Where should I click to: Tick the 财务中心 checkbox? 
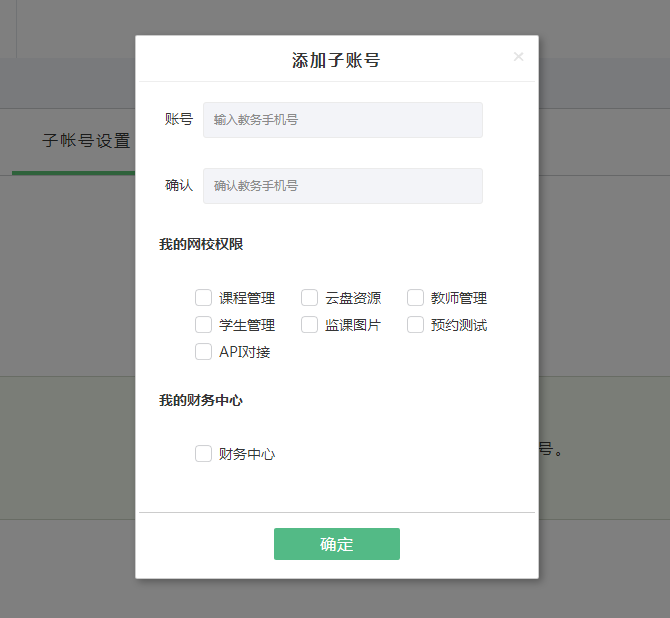[204, 454]
